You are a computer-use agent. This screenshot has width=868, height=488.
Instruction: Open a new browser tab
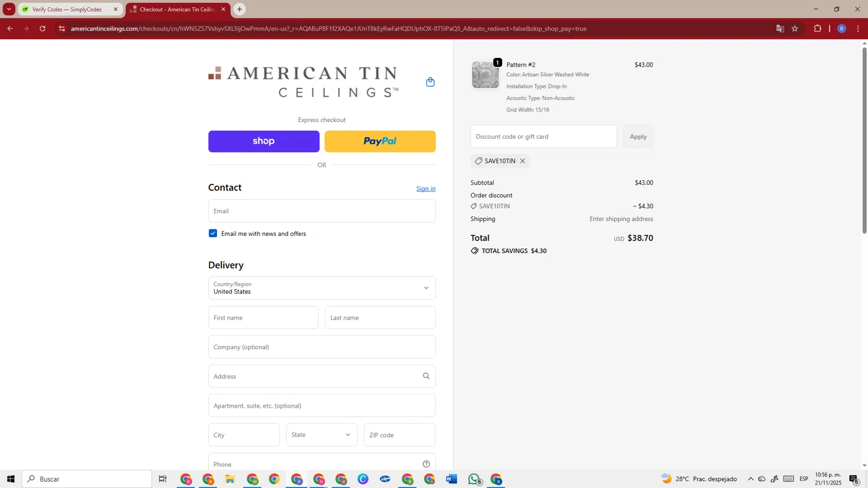240,9
